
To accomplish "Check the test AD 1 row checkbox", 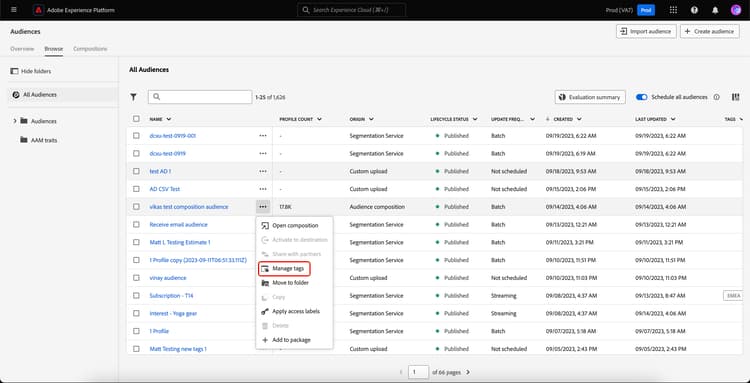I will click(136, 171).
